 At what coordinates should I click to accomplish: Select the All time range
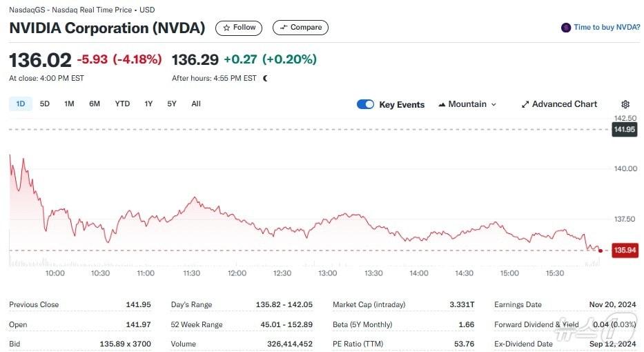coord(196,104)
